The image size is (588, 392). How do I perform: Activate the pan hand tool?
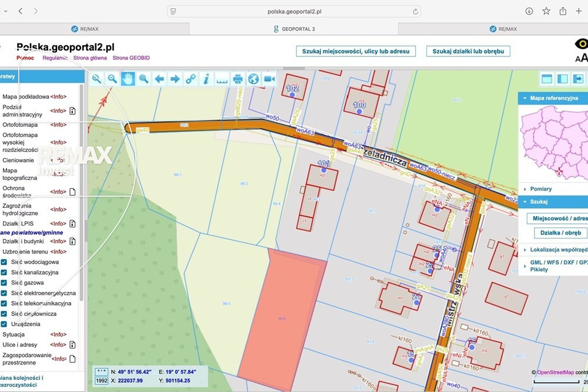(128, 79)
